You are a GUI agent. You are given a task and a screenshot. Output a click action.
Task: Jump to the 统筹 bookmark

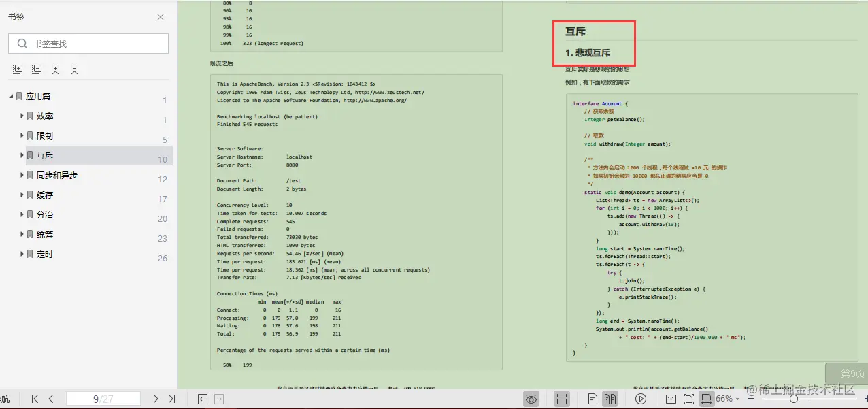[45, 235]
